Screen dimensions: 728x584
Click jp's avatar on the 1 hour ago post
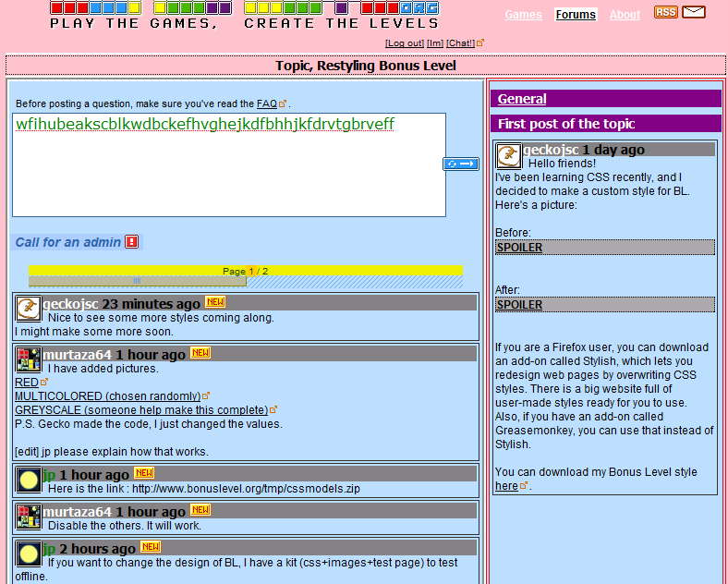[29, 480]
